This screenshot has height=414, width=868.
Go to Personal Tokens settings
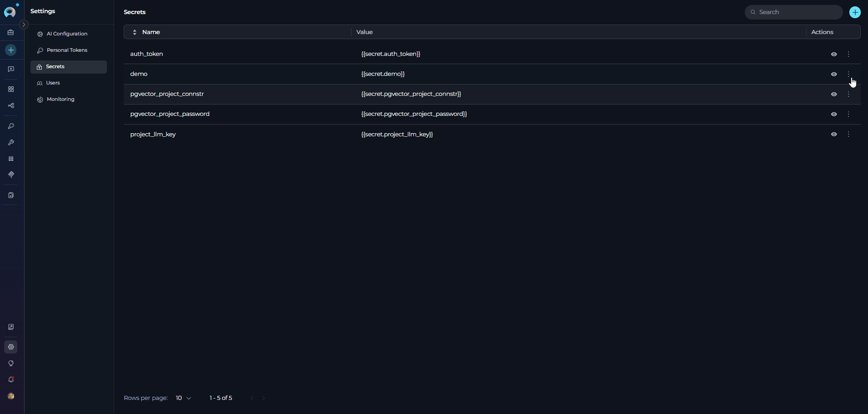click(x=67, y=50)
